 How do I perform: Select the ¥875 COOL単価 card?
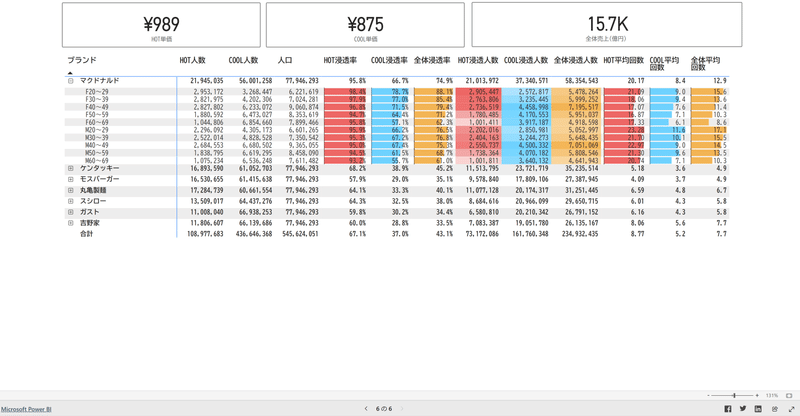365,25
